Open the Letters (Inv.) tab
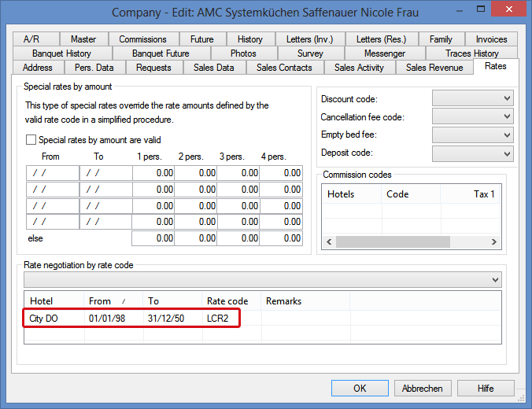The height and width of the screenshot is (409, 532). (310, 39)
